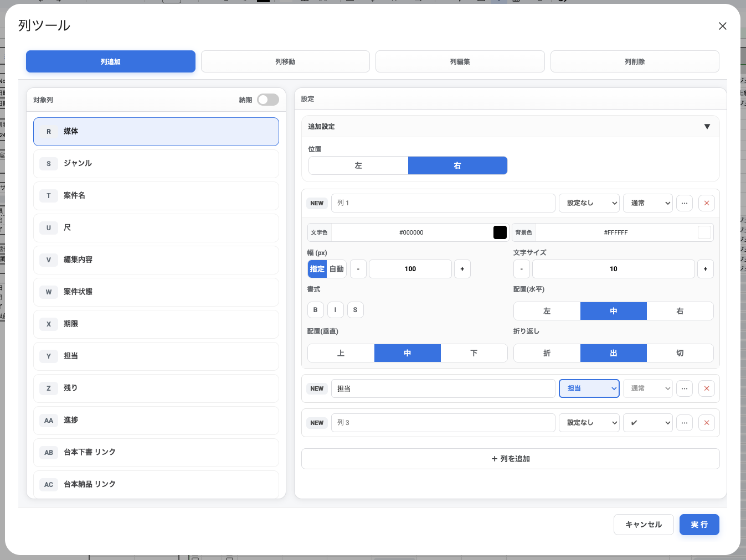This screenshot has height=560, width=746.
Task: Decrease font size with minus button
Action: (522, 269)
